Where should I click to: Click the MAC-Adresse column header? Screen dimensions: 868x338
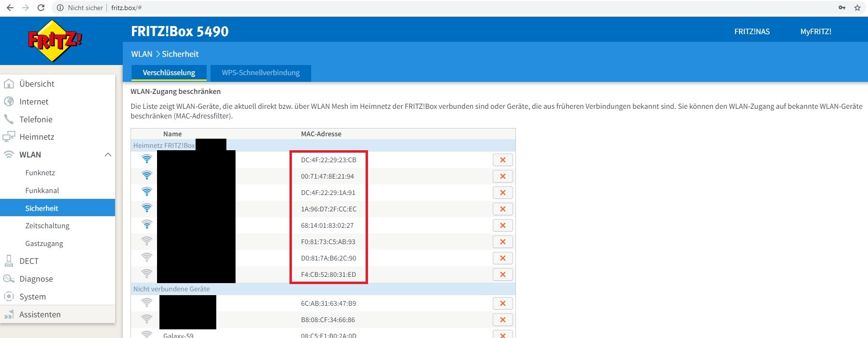pyautogui.click(x=321, y=134)
